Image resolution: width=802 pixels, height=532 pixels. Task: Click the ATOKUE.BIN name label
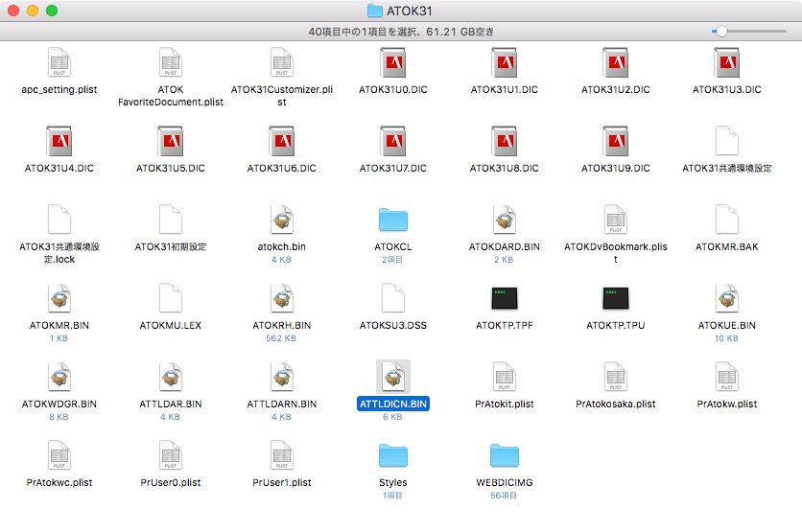pos(727,325)
